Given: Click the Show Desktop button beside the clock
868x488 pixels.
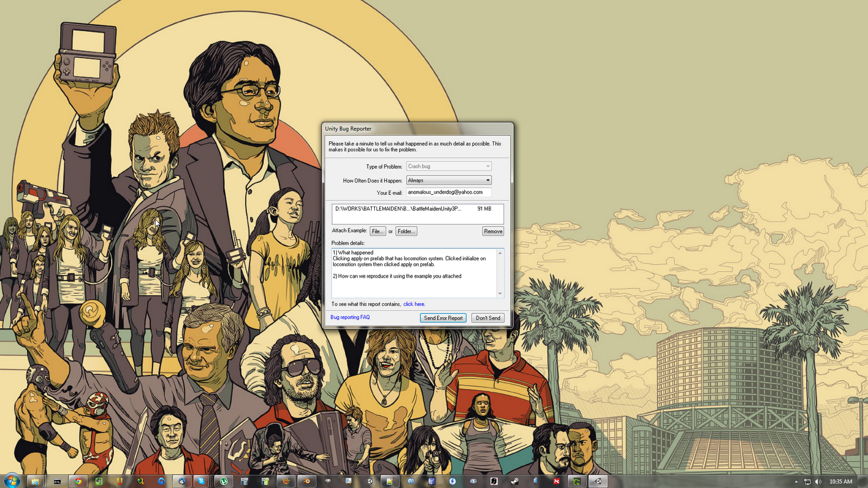Looking at the screenshot, I should pos(863,481).
